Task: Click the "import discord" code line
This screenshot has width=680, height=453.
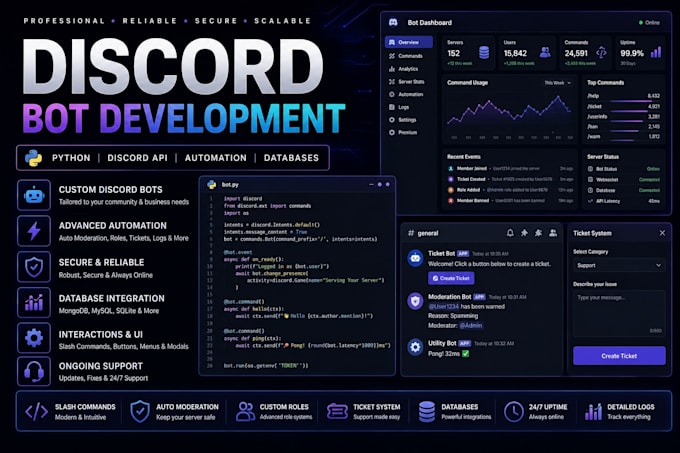Action: tap(242, 199)
